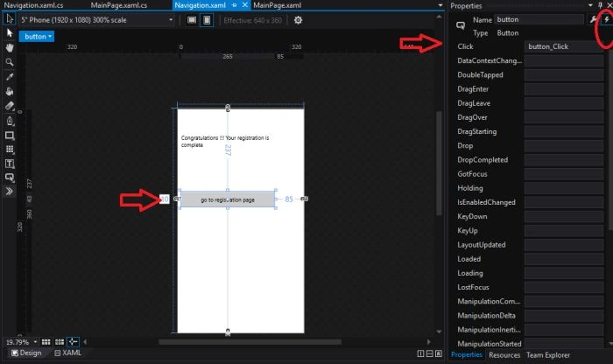Image resolution: width=613 pixels, height=364 pixels.
Task: Select the Congratulations text block
Action: [225, 142]
